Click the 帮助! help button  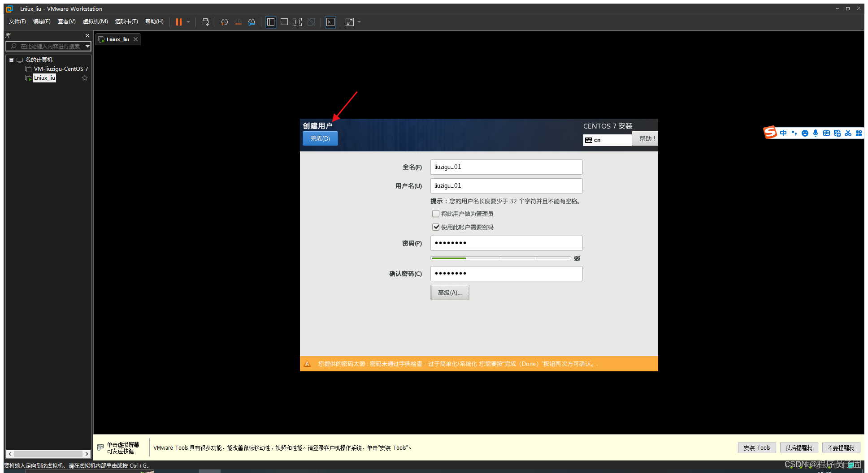645,139
